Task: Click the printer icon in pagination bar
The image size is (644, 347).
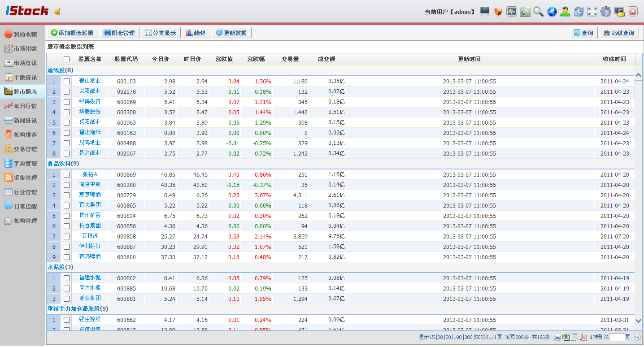Action: 557,337
